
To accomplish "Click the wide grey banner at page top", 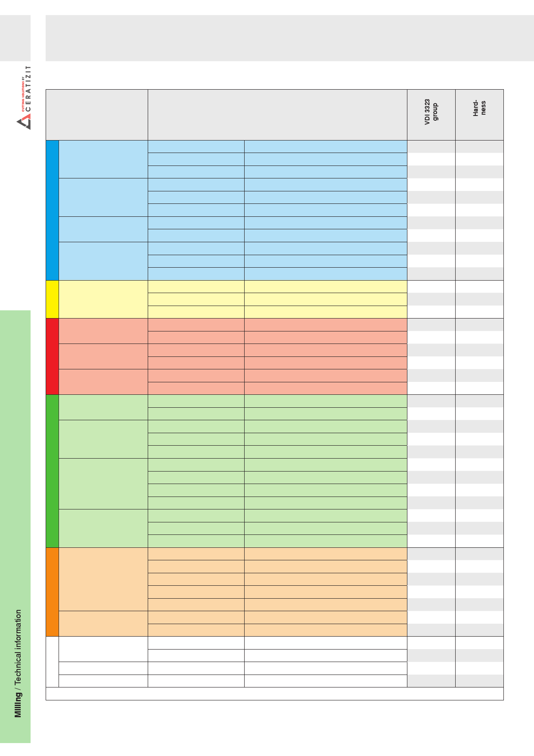I will point(290,38).
